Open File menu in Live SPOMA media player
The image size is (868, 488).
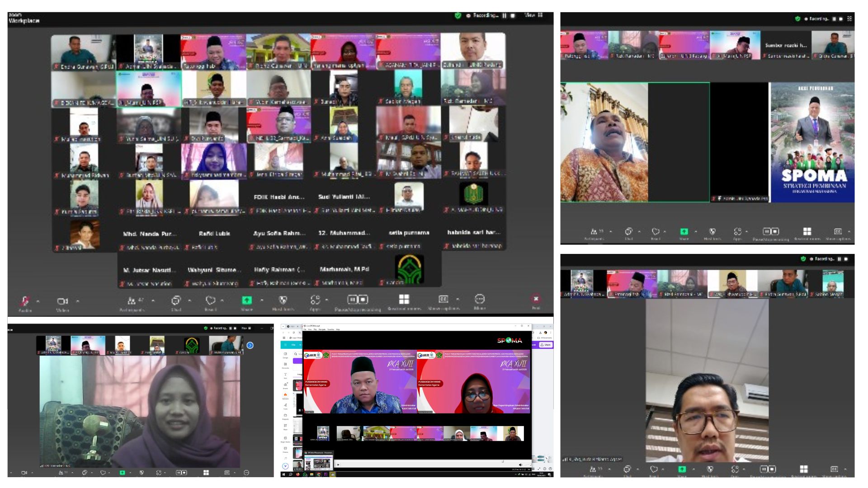[x=305, y=329]
